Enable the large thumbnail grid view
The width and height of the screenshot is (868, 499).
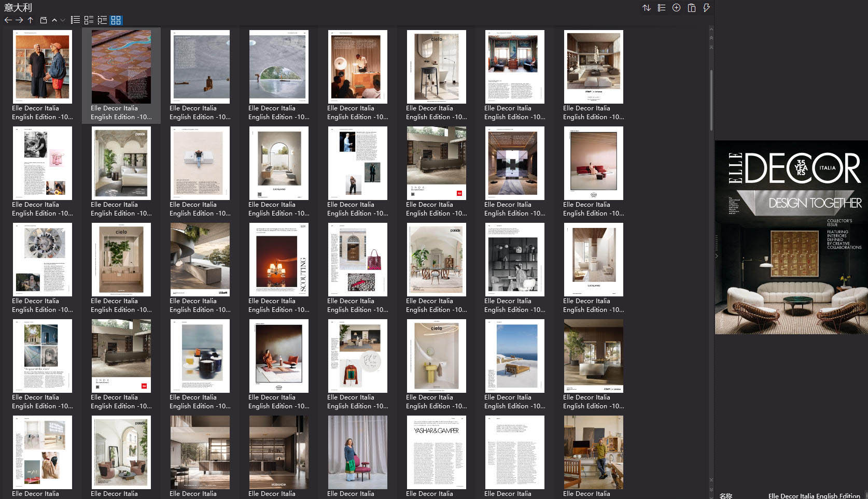(116, 20)
